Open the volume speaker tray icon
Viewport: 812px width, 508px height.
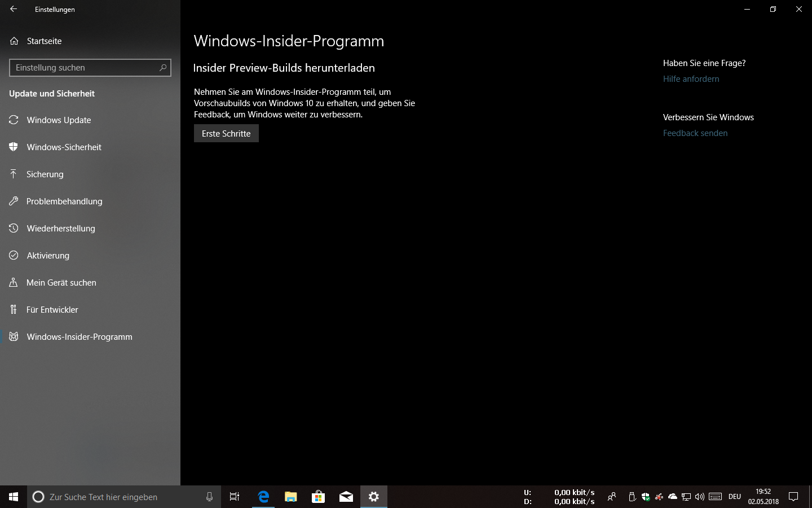coord(700,497)
